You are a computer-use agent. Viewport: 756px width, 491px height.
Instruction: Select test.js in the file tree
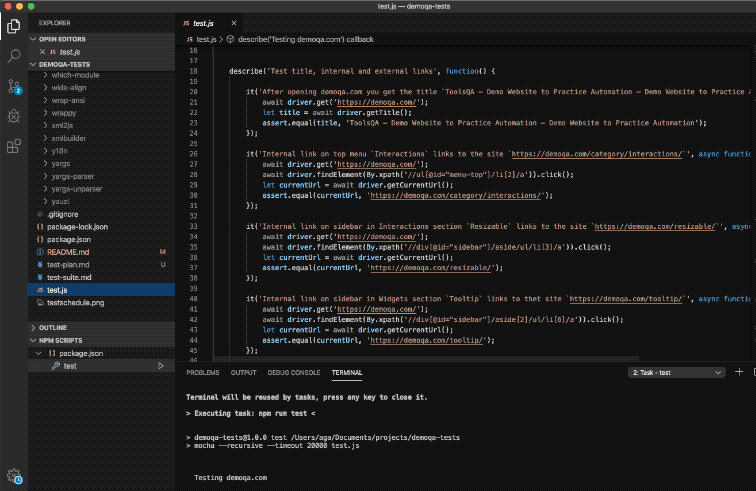point(101,290)
